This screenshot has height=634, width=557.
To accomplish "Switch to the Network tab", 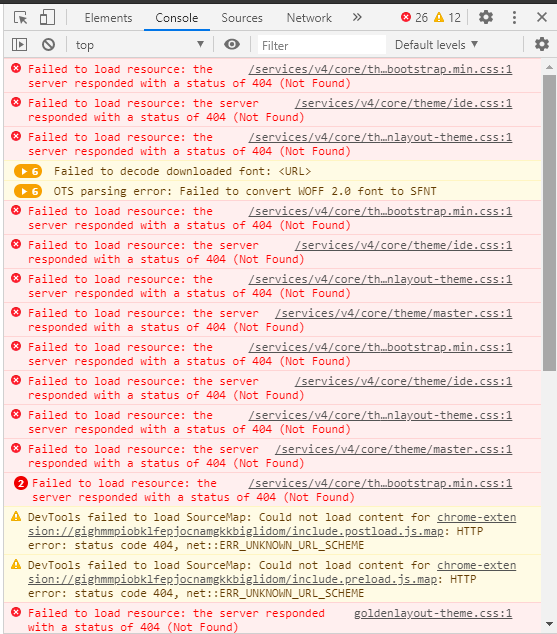I will coord(309,18).
